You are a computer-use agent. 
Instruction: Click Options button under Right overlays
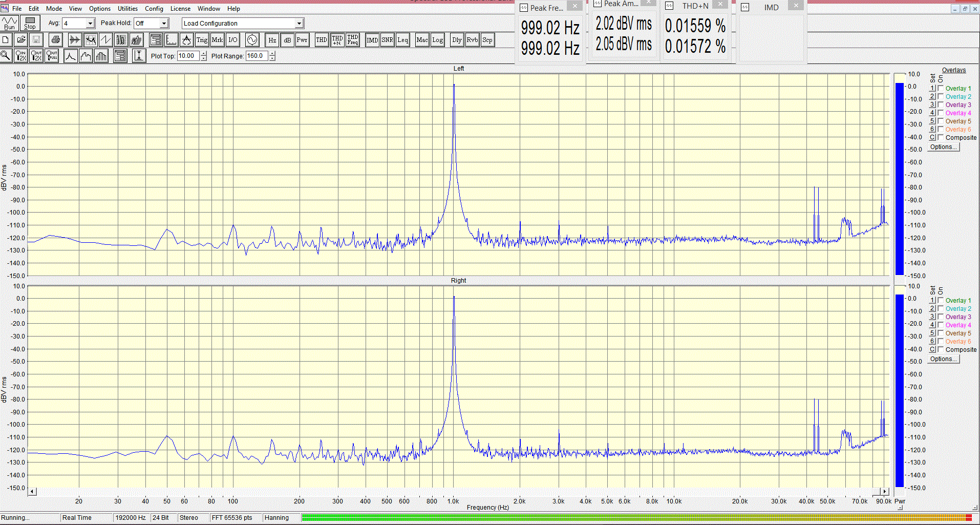point(943,359)
